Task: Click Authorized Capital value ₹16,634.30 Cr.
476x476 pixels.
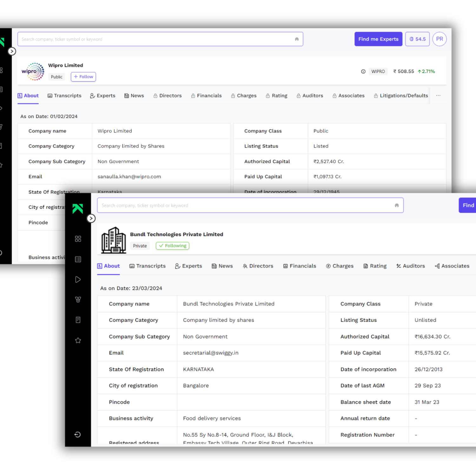Action: coord(433,337)
